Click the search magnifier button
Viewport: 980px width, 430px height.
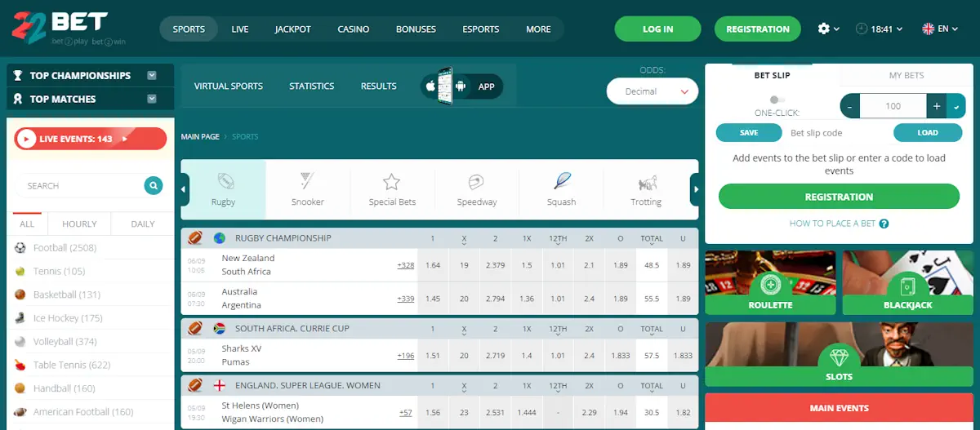coord(153,185)
